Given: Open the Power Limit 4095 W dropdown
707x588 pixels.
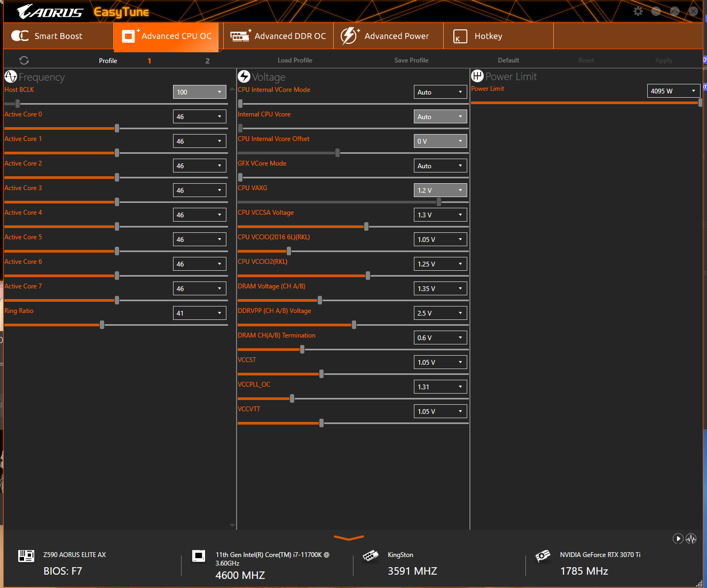Looking at the screenshot, I should coord(673,91).
